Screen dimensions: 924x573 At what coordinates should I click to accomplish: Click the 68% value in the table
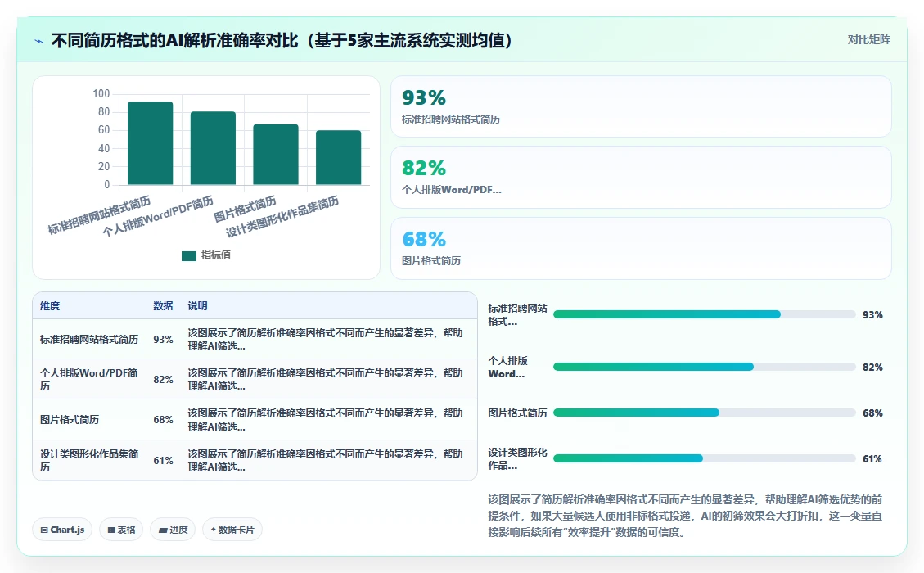[x=163, y=419]
